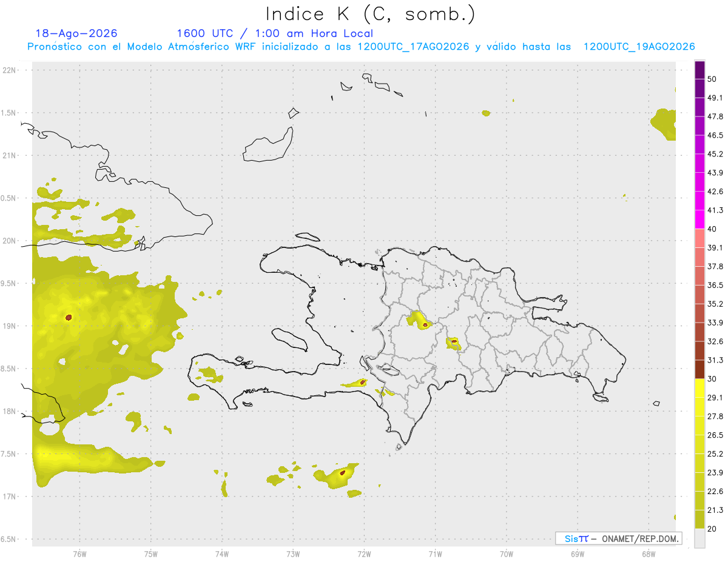The height and width of the screenshot is (562, 728).
Task: Click the "21N" latitude axis label
Action: click(9, 155)
